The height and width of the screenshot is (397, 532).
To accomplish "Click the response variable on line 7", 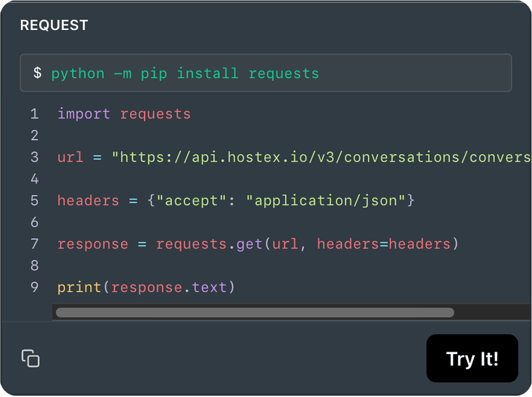I will (x=93, y=244).
